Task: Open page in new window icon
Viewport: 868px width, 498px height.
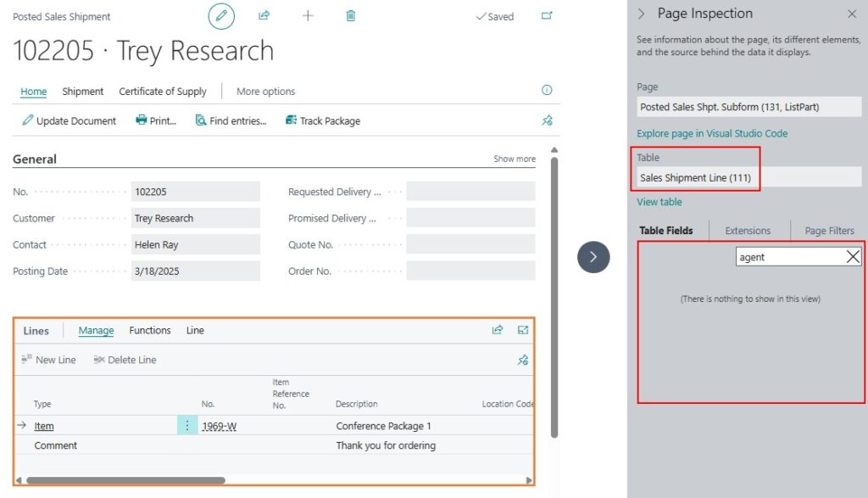Action: point(546,16)
